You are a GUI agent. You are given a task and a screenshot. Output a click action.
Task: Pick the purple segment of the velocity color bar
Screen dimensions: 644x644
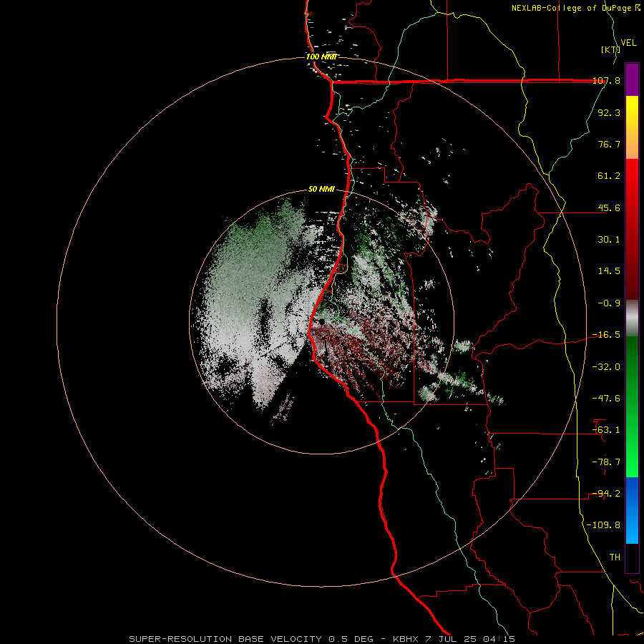pos(632,79)
